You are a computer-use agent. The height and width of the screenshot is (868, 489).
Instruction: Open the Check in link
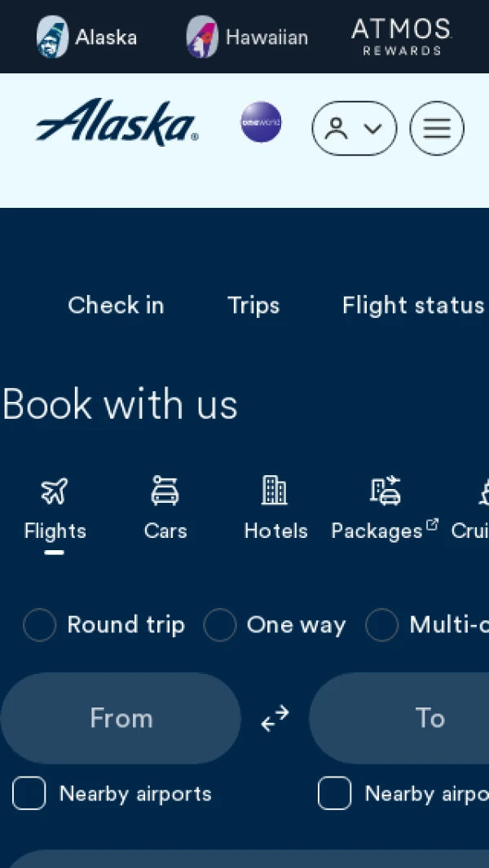pyautogui.click(x=116, y=305)
